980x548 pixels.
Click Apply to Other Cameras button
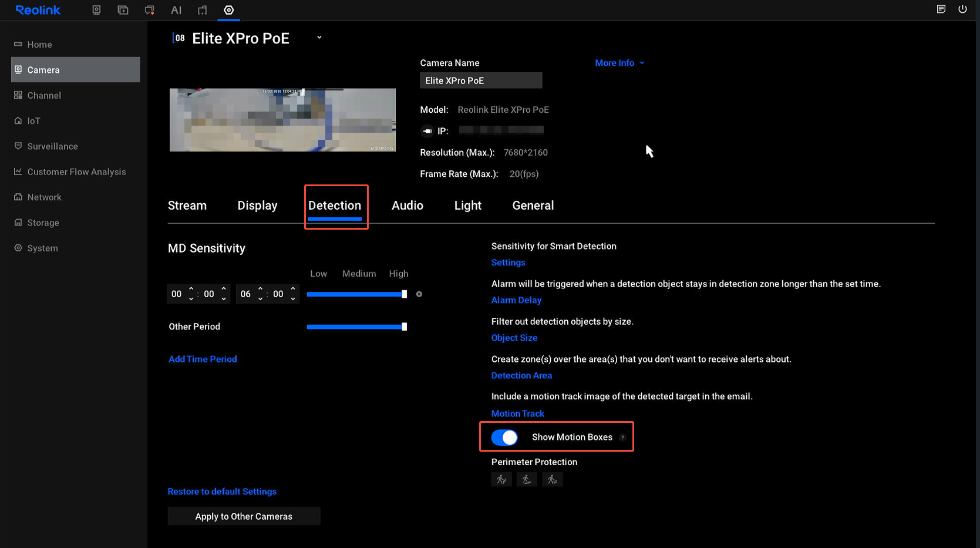pyautogui.click(x=244, y=516)
